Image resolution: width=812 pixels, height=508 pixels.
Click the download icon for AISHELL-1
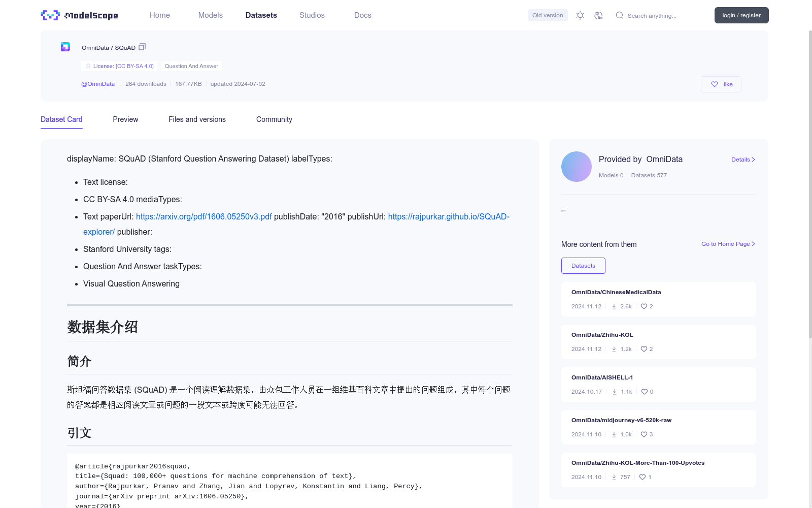(615, 392)
